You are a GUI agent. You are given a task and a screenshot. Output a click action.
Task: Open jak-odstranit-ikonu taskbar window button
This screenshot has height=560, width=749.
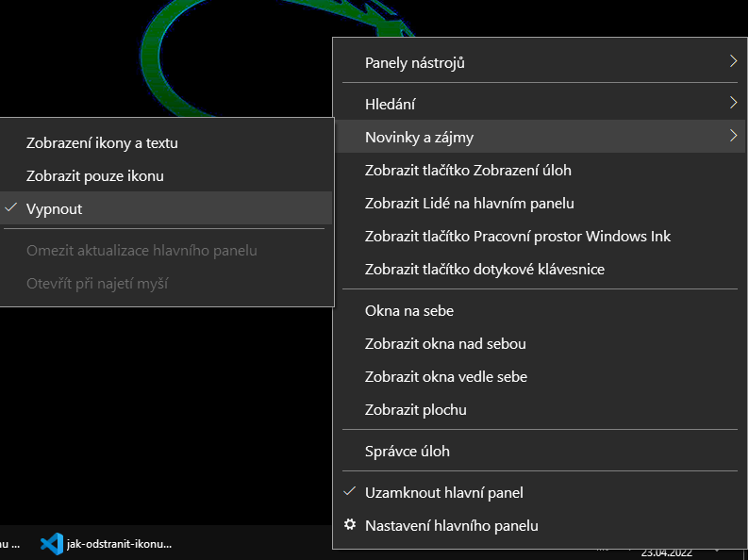tap(119, 544)
